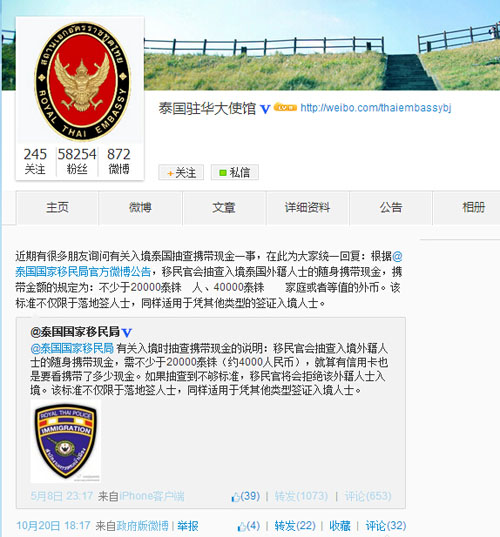View the 58254 粉丝 followers count
The height and width of the screenshot is (537, 500).
[x=77, y=161]
